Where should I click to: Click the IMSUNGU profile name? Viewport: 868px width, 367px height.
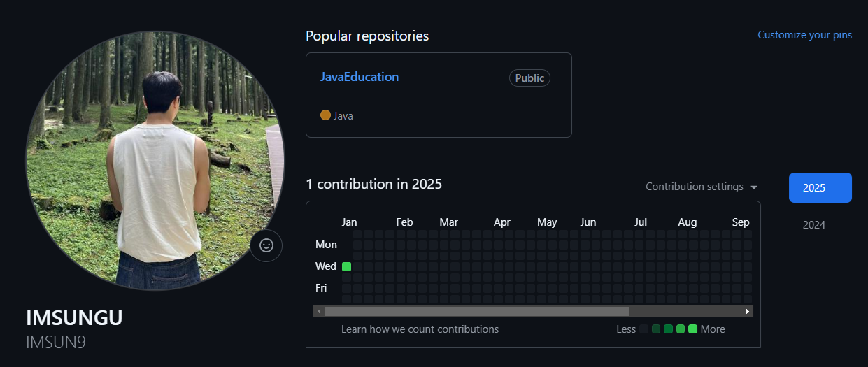74,318
